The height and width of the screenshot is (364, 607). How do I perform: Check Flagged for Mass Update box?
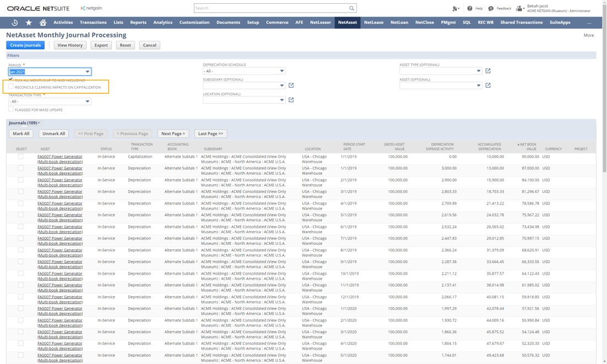pyautogui.click(x=11, y=109)
